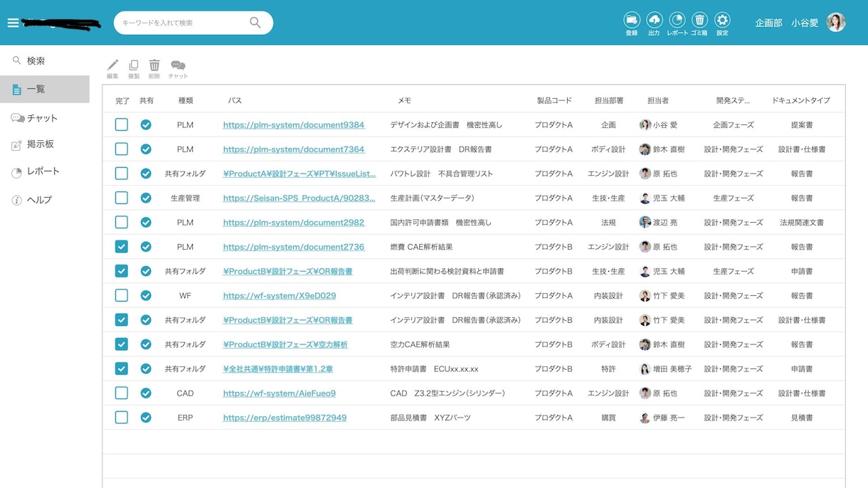The width and height of the screenshot is (868, 488).
Task: Open link wf-system/AieFueo9
Action: pos(280,393)
